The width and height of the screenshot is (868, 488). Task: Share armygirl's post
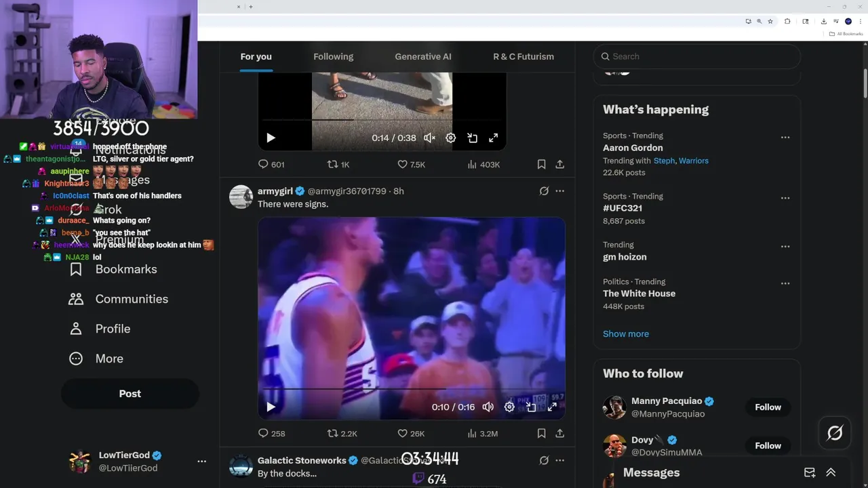point(559,433)
